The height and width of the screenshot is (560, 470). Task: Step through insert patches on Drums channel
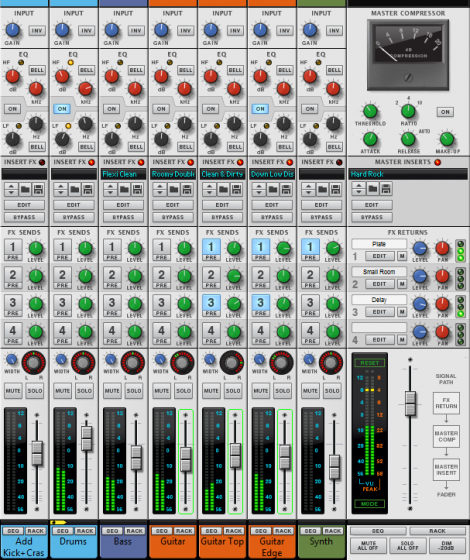61,189
